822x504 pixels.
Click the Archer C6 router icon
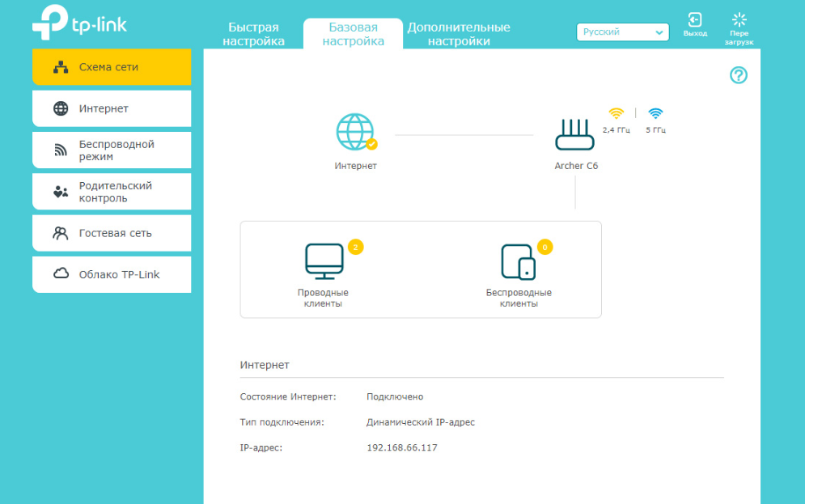click(574, 134)
